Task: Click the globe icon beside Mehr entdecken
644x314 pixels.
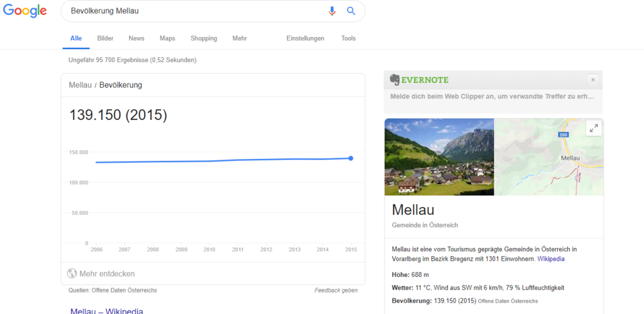Action: (x=72, y=274)
